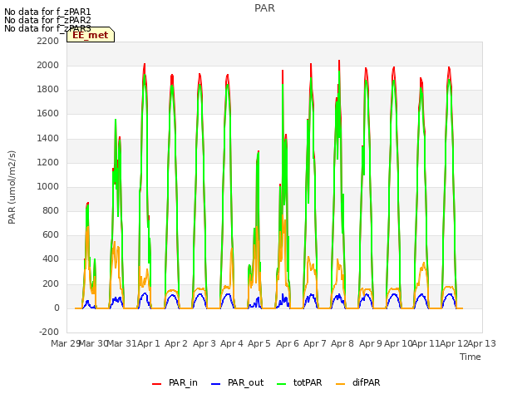Click the 2000 y-axis tick label

pos(48,65)
